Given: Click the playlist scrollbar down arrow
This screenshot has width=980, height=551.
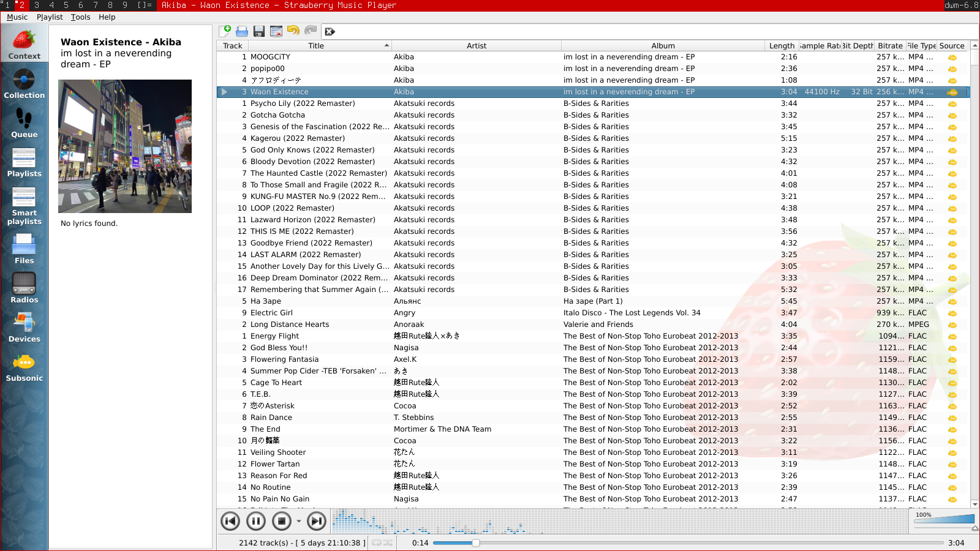Looking at the screenshot, I should [974, 504].
